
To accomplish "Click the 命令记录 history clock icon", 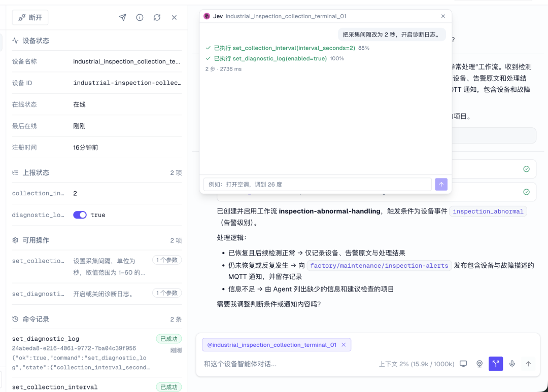I will [x=15, y=319].
